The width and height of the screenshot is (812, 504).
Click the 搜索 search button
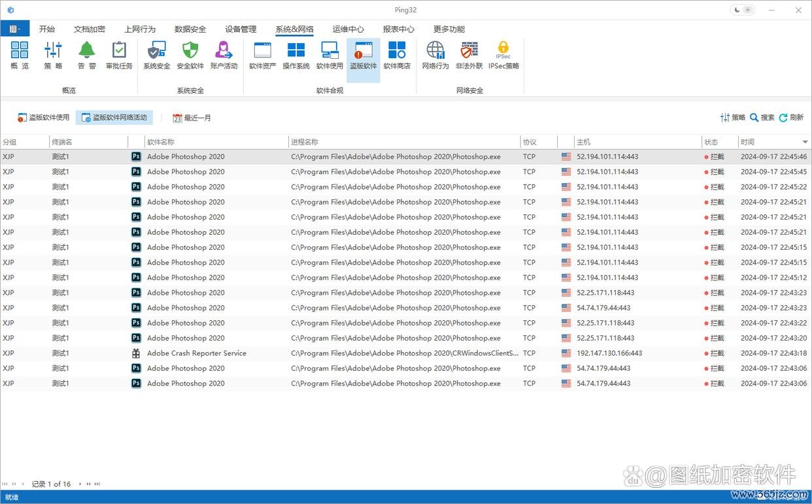tap(762, 118)
